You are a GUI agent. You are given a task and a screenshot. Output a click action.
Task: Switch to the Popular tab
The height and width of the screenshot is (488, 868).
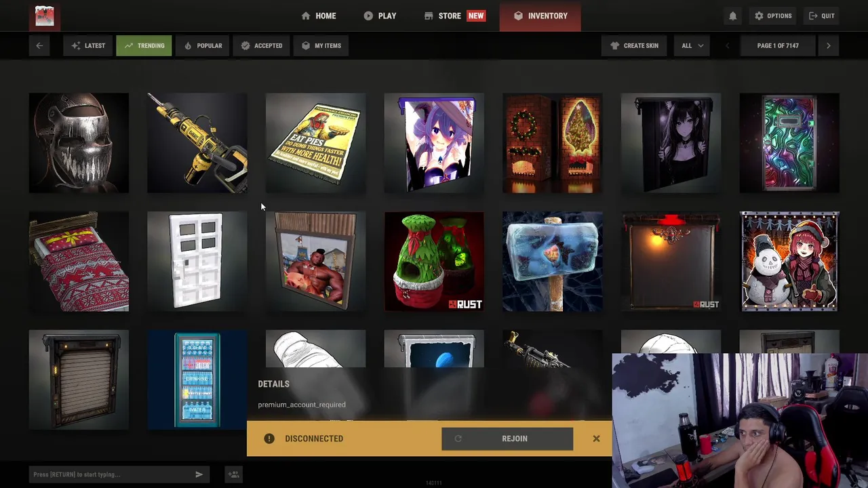[x=203, y=45]
